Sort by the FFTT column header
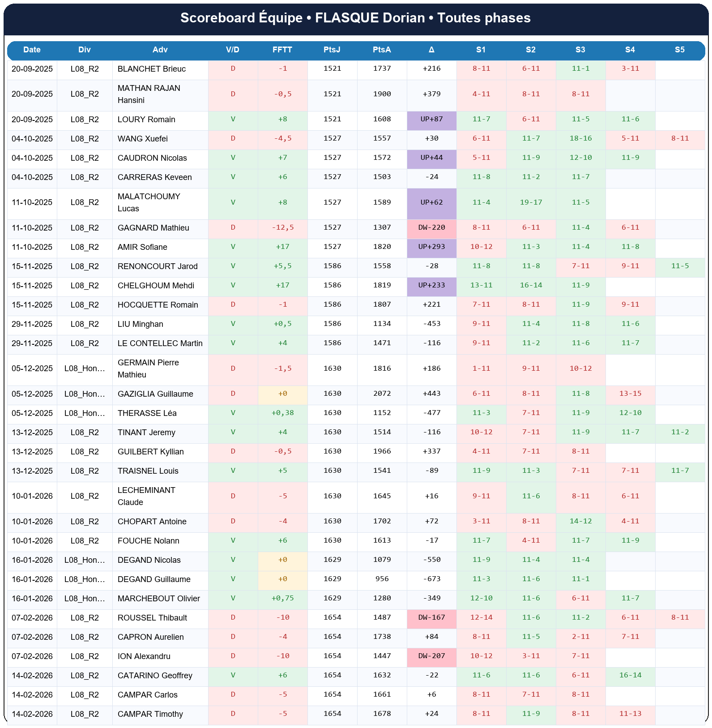 [x=282, y=50]
